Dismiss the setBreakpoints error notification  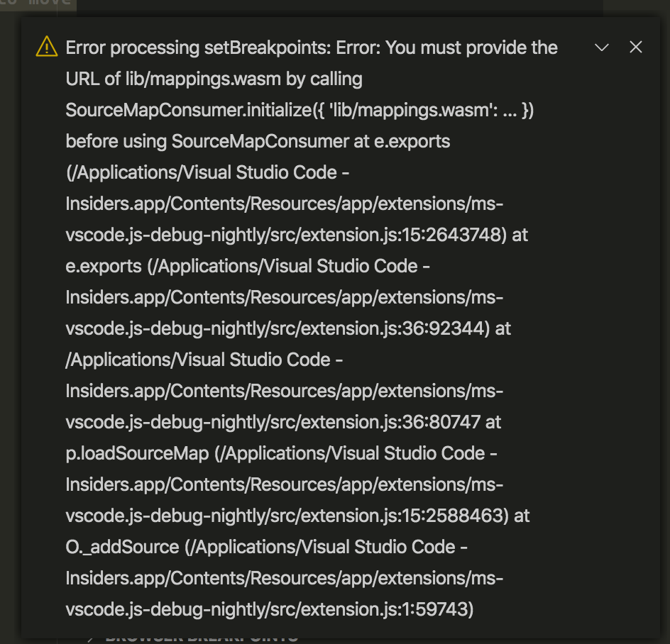635,47
